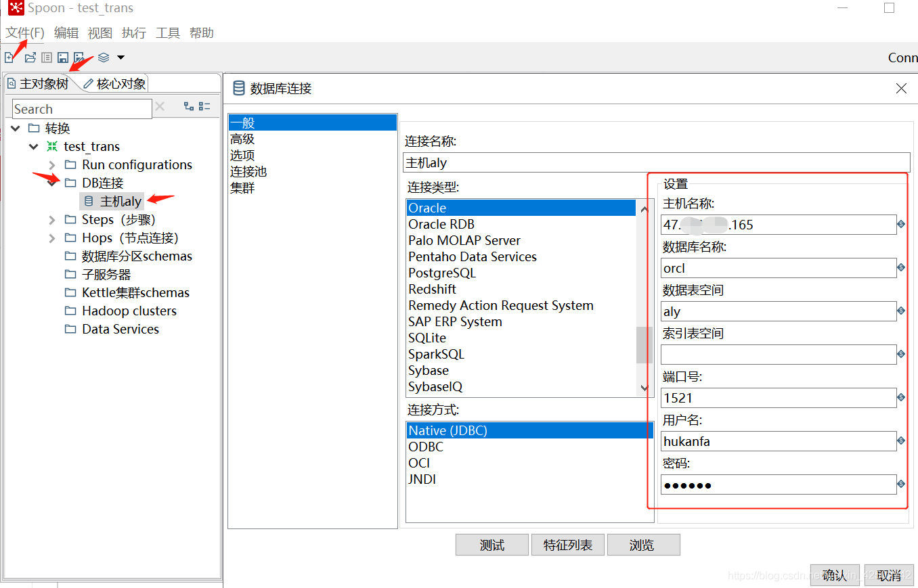Open the 帮助 menu
The image size is (918, 588).
(x=202, y=32)
